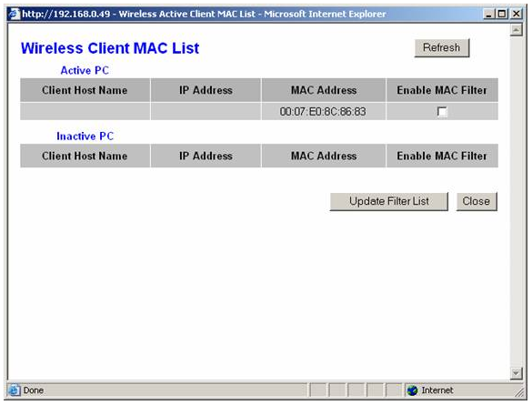Maximize the Internet Explorer window

(502, 14)
